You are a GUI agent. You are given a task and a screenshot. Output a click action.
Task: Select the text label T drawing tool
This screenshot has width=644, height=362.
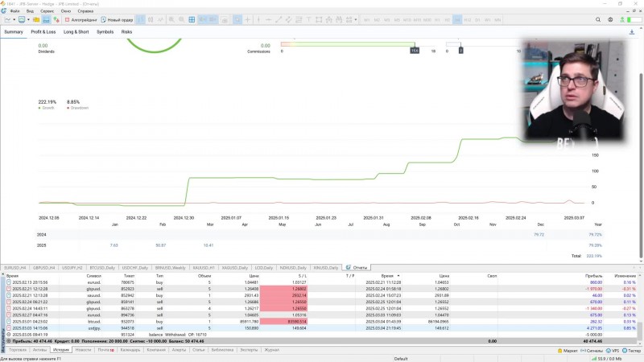(x=308, y=19)
